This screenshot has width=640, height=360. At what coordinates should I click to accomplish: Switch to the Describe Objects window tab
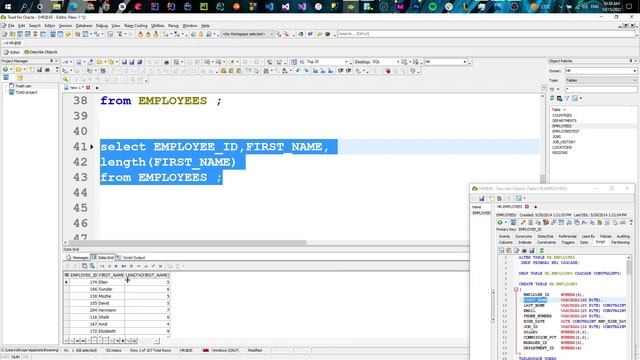41,52
